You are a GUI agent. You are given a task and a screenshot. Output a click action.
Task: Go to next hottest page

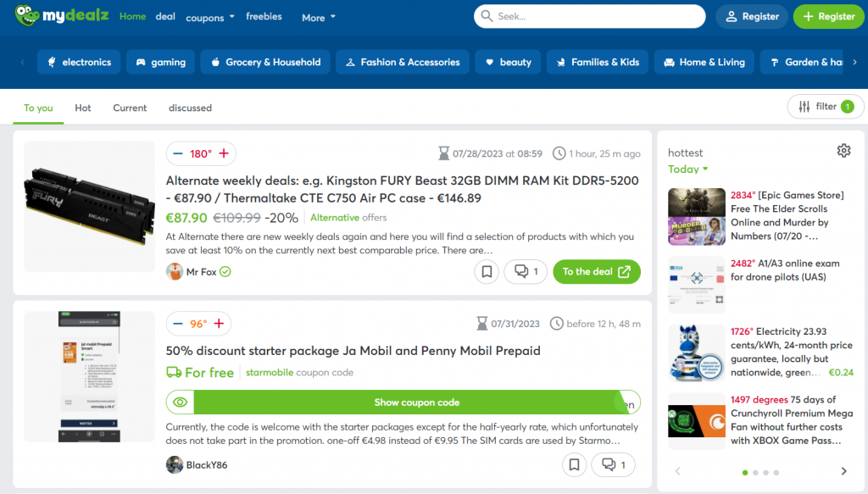tap(843, 471)
